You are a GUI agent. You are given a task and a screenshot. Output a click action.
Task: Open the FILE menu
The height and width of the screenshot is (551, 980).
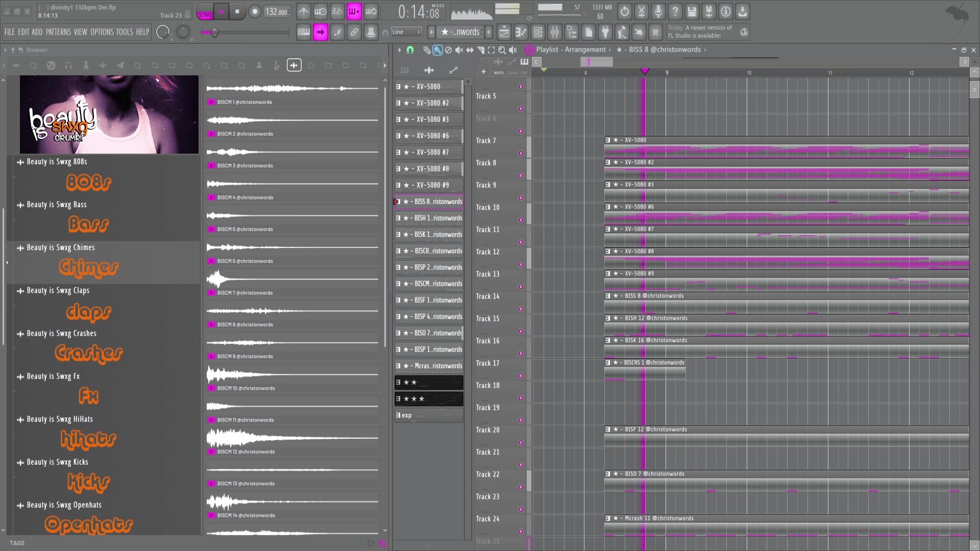pyautogui.click(x=10, y=32)
